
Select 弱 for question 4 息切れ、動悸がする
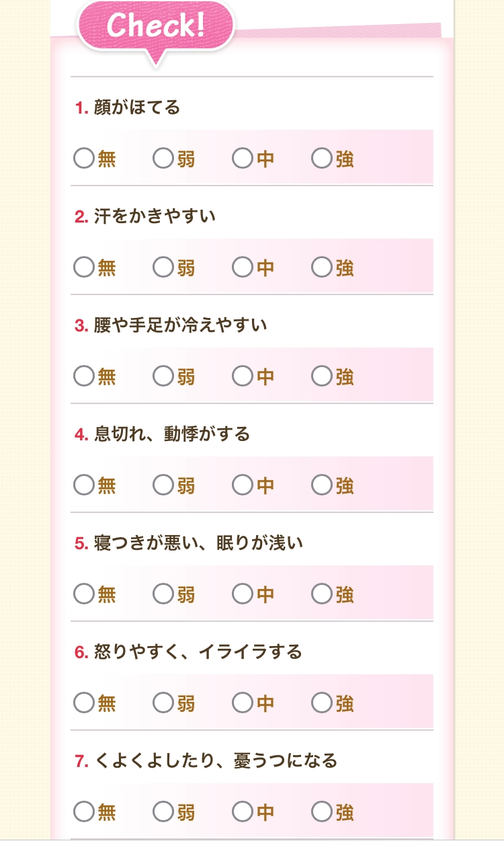click(x=163, y=485)
